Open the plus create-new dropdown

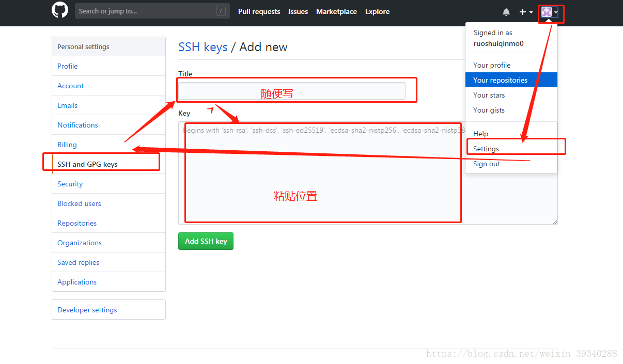pyautogui.click(x=526, y=12)
